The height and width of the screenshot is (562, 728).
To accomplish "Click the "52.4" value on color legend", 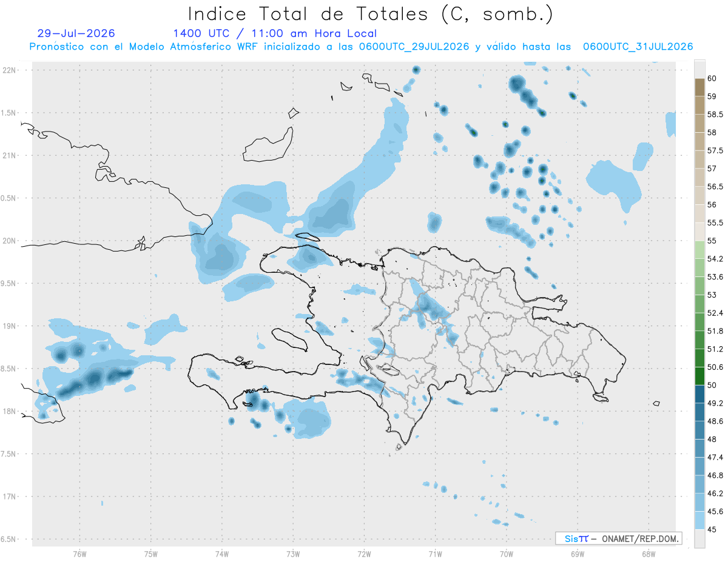I will coord(715,313).
